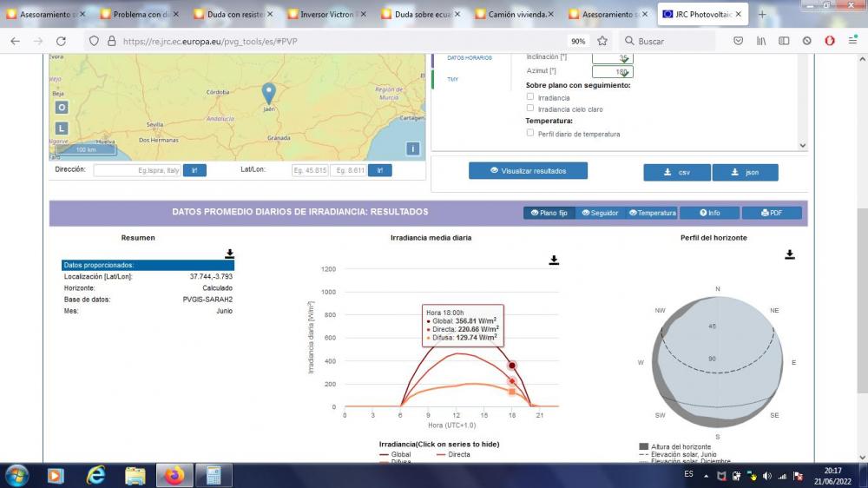This screenshot has width=868, height=488.
Task: Download results as csv
Action: click(677, 172)
